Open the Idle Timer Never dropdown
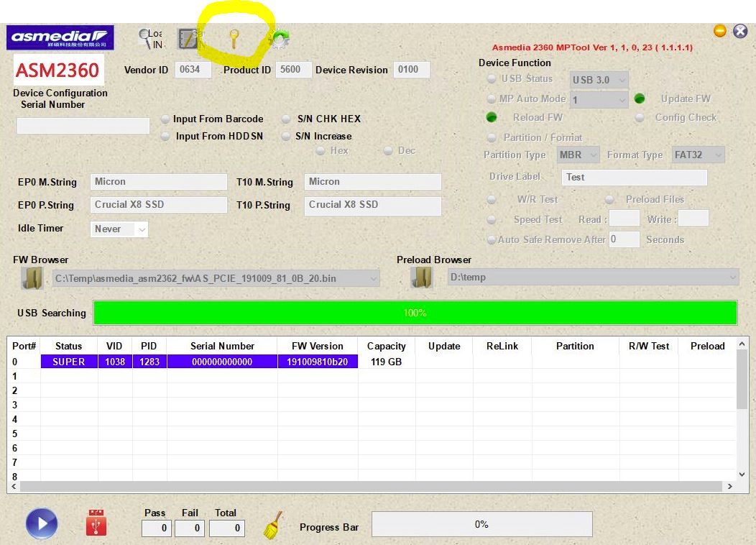Image resolution: width=756 pixels, height=545 pixels. [119, 229]
